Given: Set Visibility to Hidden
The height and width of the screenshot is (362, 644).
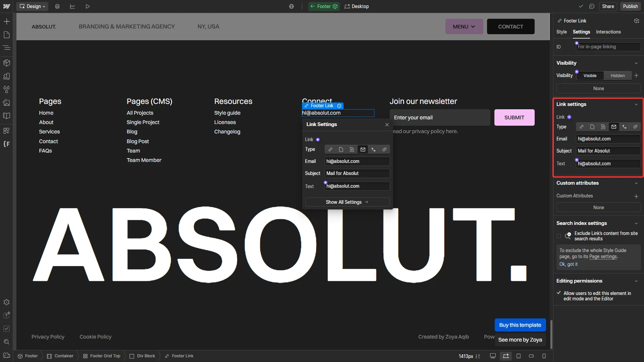Looking at the screenshot, I should pyautogui.click(x=618, y=76).
